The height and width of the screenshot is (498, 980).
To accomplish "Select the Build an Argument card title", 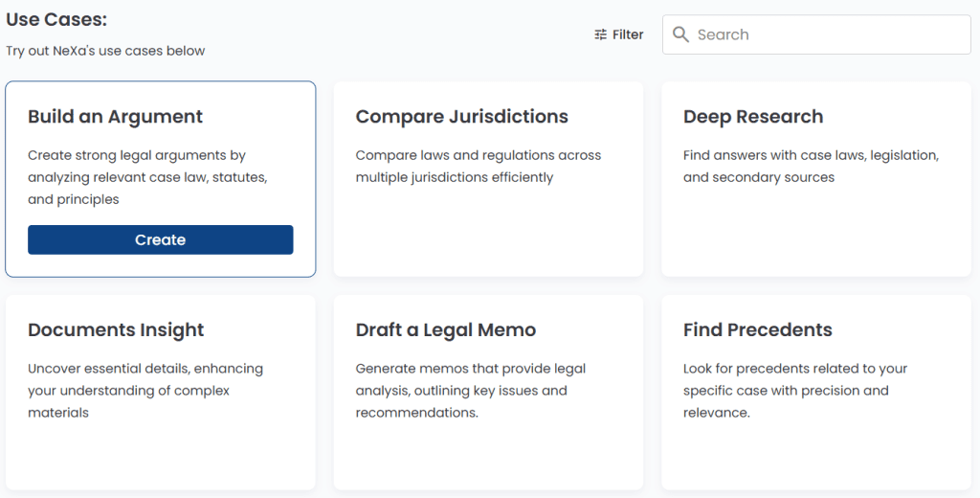I will click(116, 117).
